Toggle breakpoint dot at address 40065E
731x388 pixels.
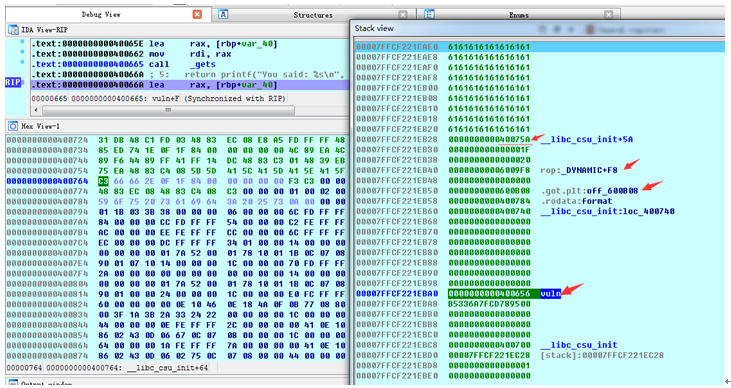pos(22,42)
